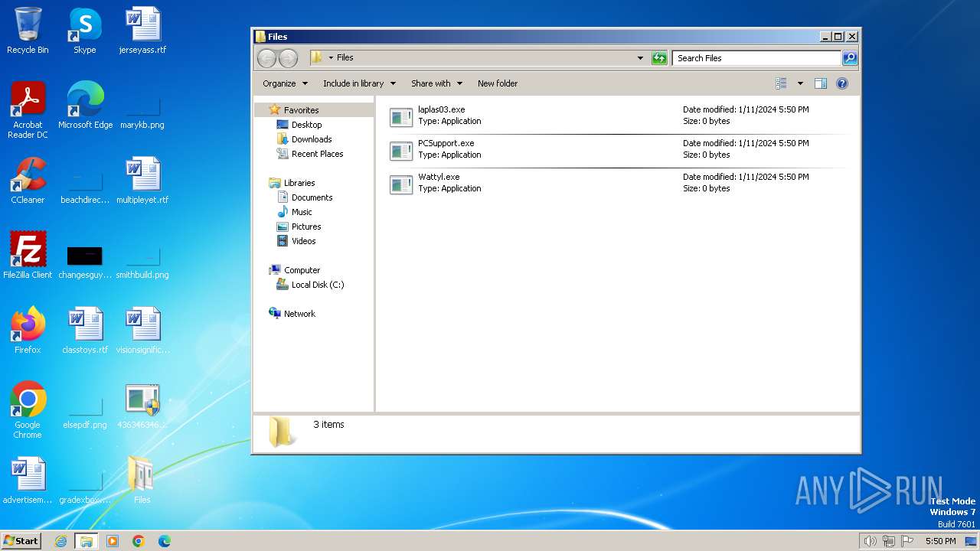Refresh the Files folder view
This screenshot has height=551, width=980.
[x=659, y=58]
